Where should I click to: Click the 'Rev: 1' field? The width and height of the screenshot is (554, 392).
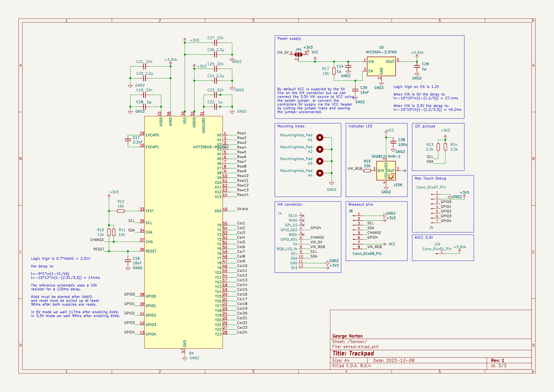(497, 361)
